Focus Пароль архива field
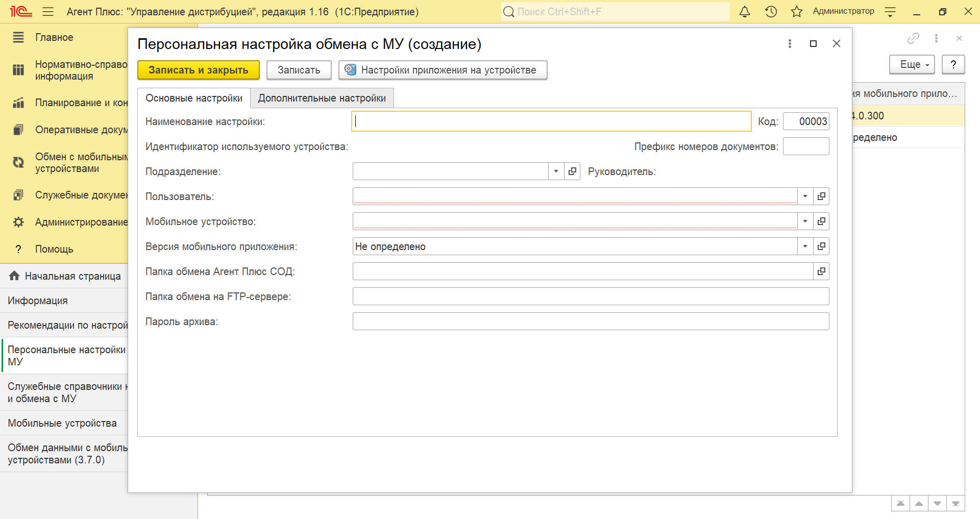Screen dimensions: 980x519 (591, 322)
